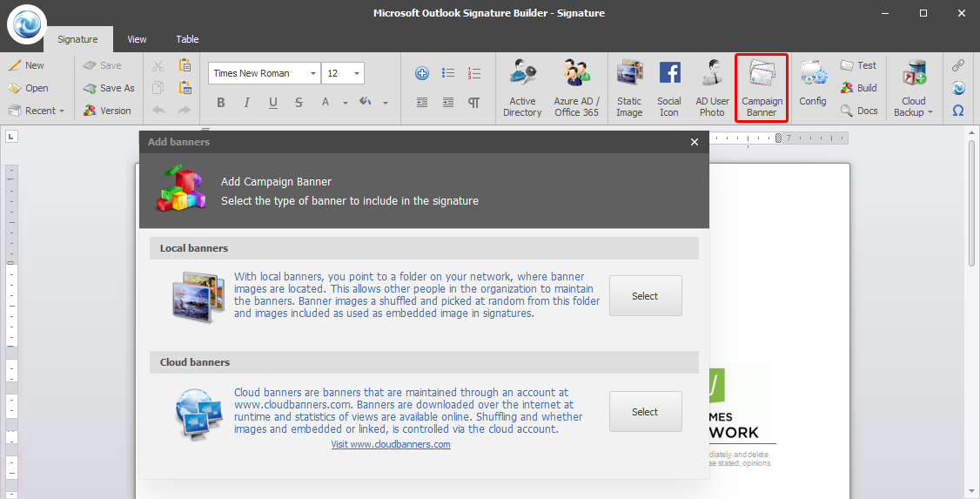This screenshot has width=980, height=499.
Task: Toggle the numbered list
Action: (x=474, y=73)
